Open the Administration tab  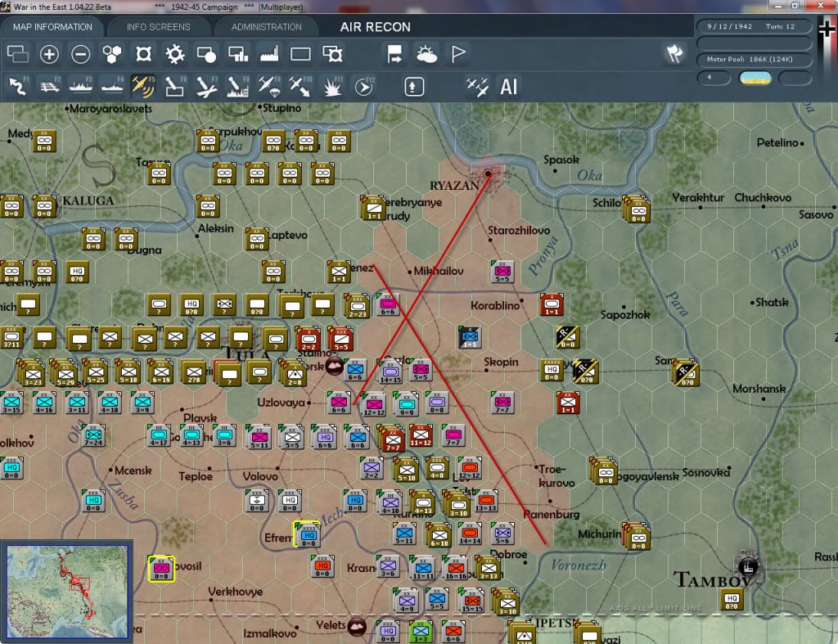click(266, 27)
